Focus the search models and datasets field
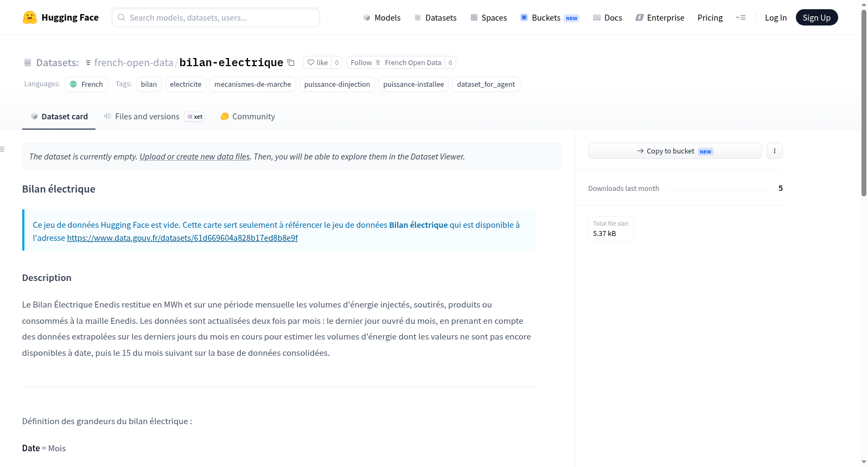This screenshot has width=868, height=467. point(216,17)
